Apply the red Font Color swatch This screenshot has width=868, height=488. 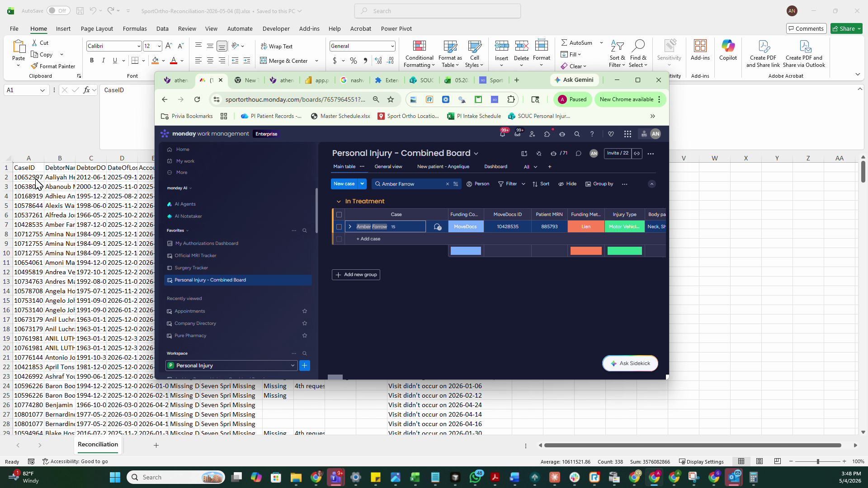coord(174,61)
